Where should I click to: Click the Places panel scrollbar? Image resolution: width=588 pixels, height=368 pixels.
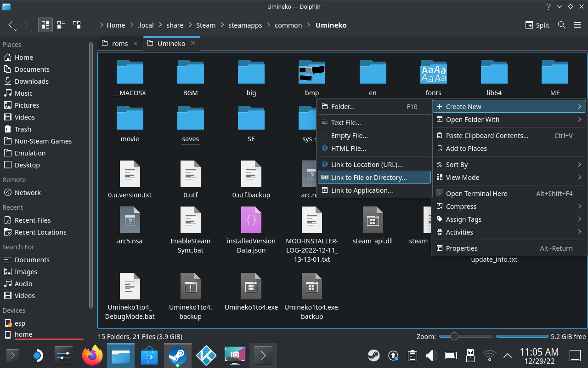(90, 175)
